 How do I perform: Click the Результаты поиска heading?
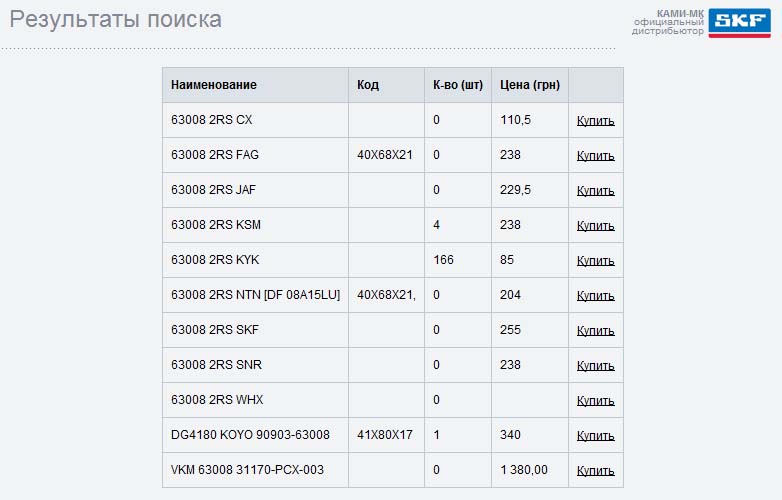116,19
